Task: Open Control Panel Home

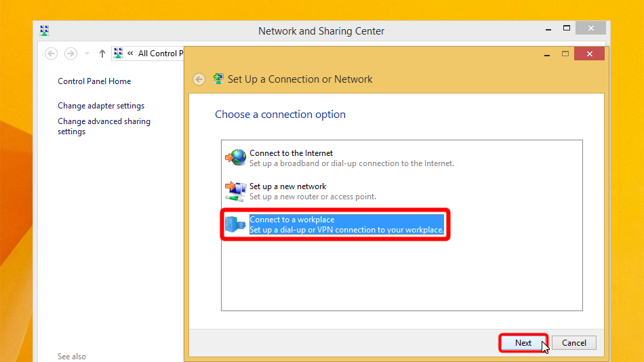Action: [94, 81]
